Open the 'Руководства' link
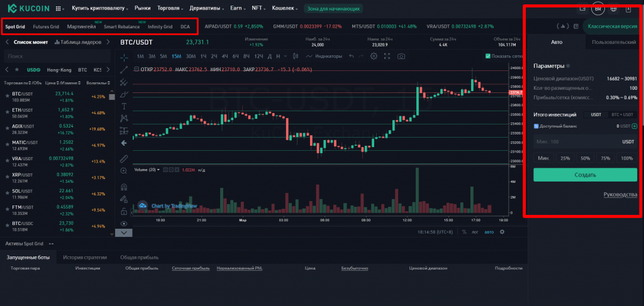Viewport: 644px width, 306px height. pyautogui.click(x=619, y=195)
